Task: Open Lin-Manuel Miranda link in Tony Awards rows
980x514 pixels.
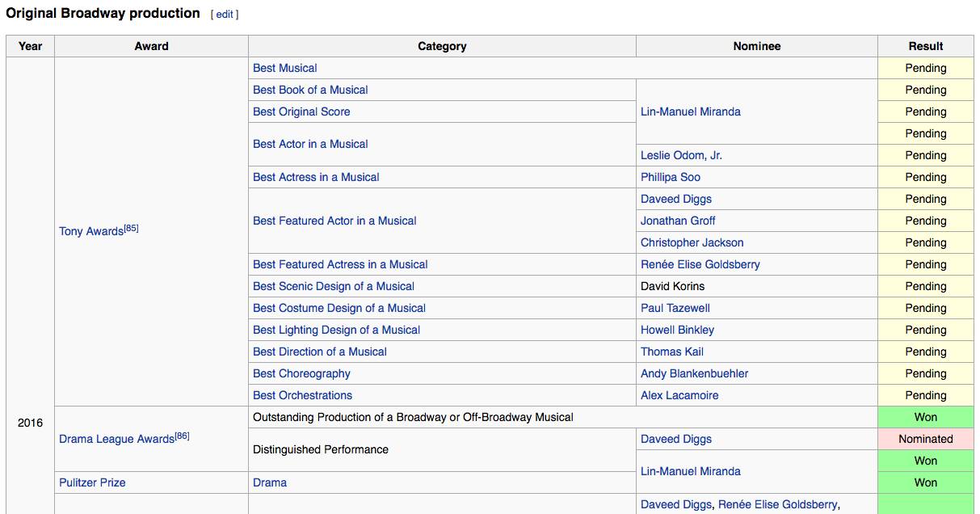Action: point(691,112)
